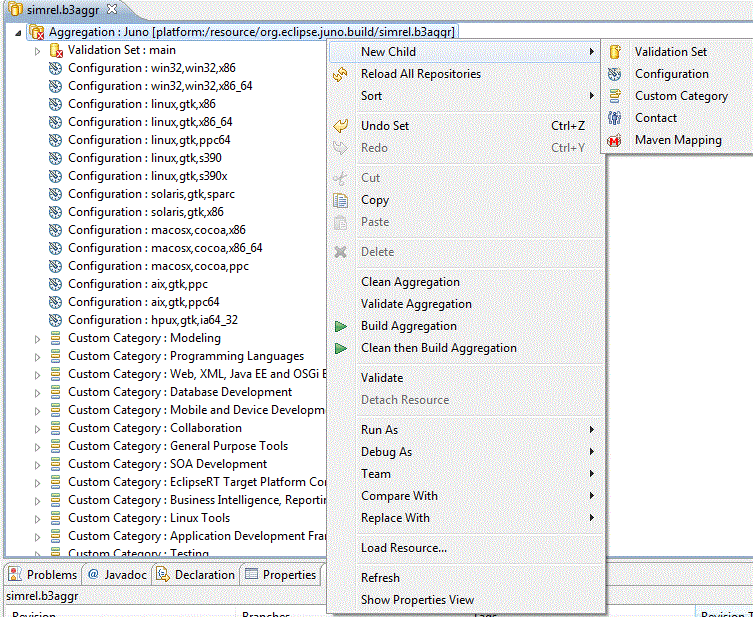Open the Run As submenu arrow
753x617 pixels.
pos(592,430)
